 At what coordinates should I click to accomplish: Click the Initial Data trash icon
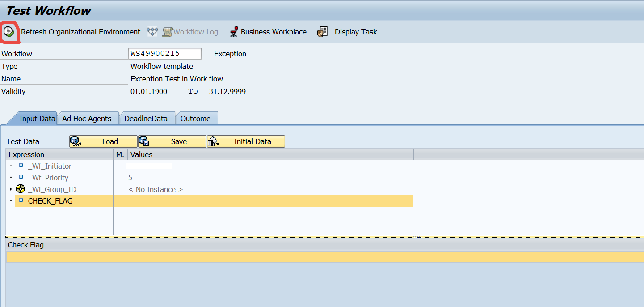click(x=213, y=141)
